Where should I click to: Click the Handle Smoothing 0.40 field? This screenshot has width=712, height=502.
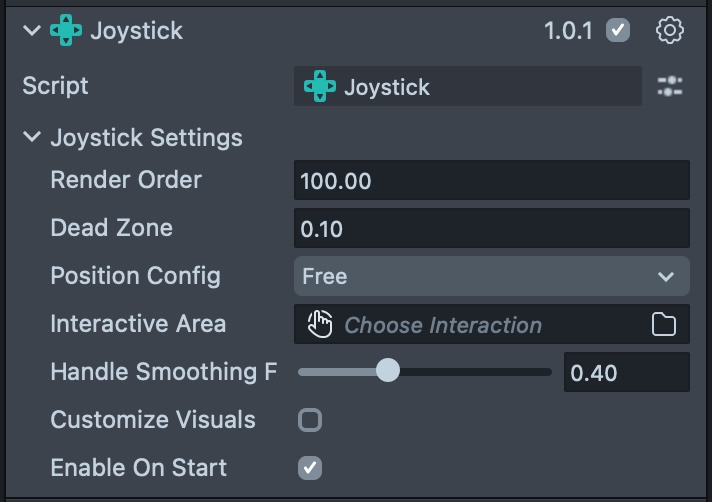pyautogui.click(x=626, y=373)
